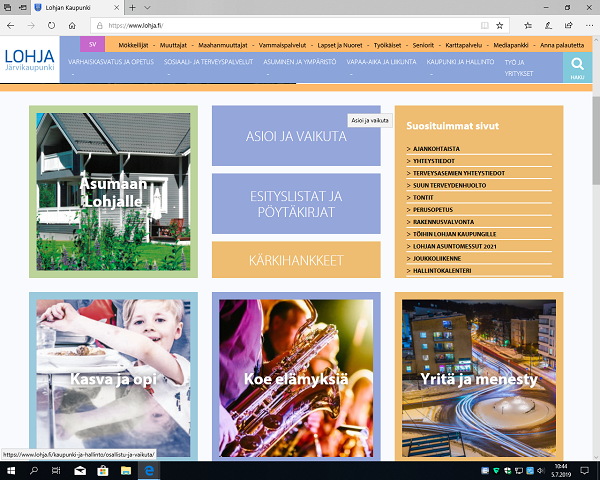Screen dimensions: 600x480
Task: Click the Anna palautetta link
Action: click(x=561, y=45)
